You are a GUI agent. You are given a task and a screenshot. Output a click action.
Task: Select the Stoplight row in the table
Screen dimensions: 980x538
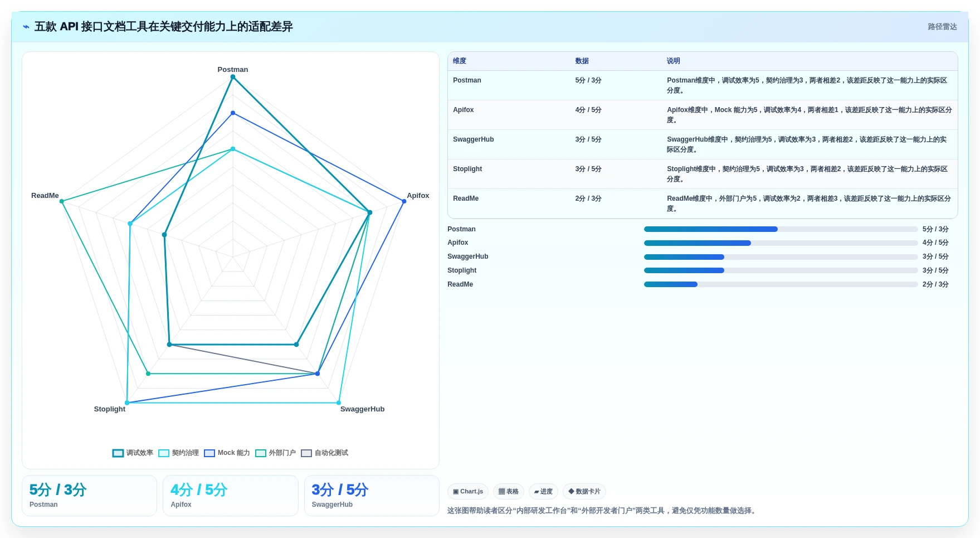click(703, 174)
